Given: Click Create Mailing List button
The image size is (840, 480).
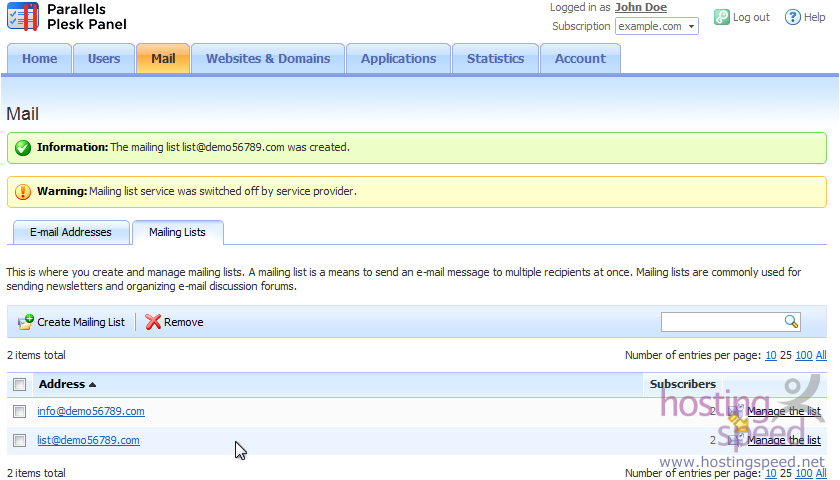Looking at the screenshot, I should 71,322.
